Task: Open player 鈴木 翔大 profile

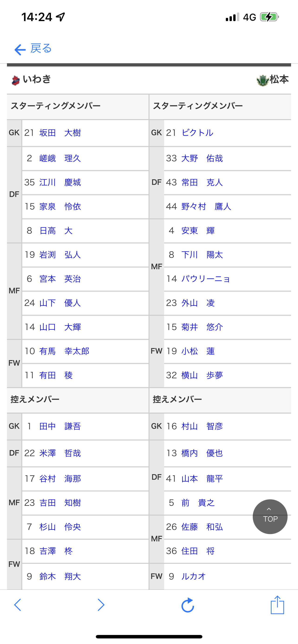Action: (x=60, y=576)
